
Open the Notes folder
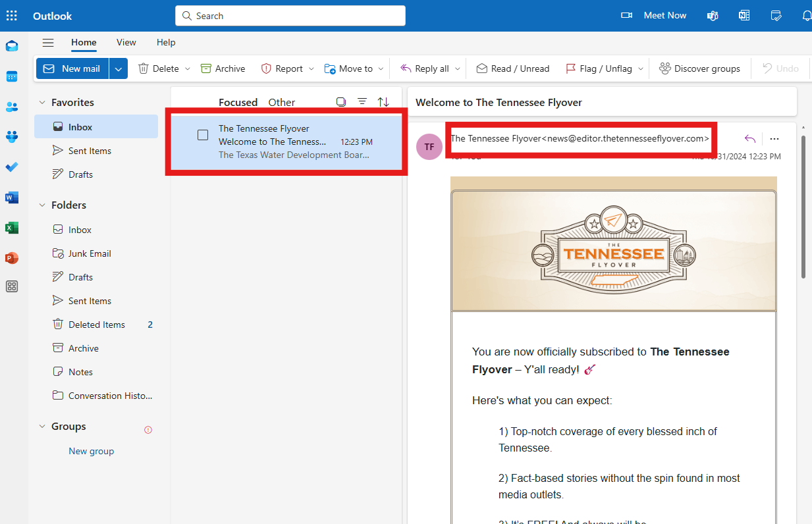click(x=96, y=372)
